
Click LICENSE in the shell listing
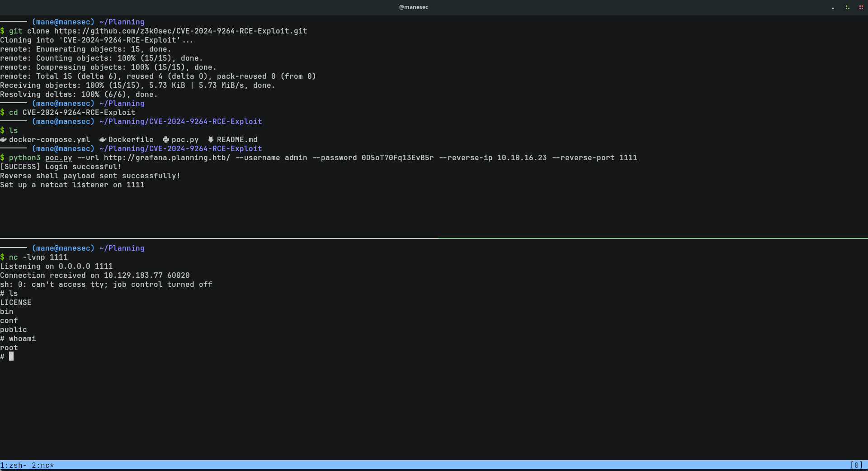point(16,302)
